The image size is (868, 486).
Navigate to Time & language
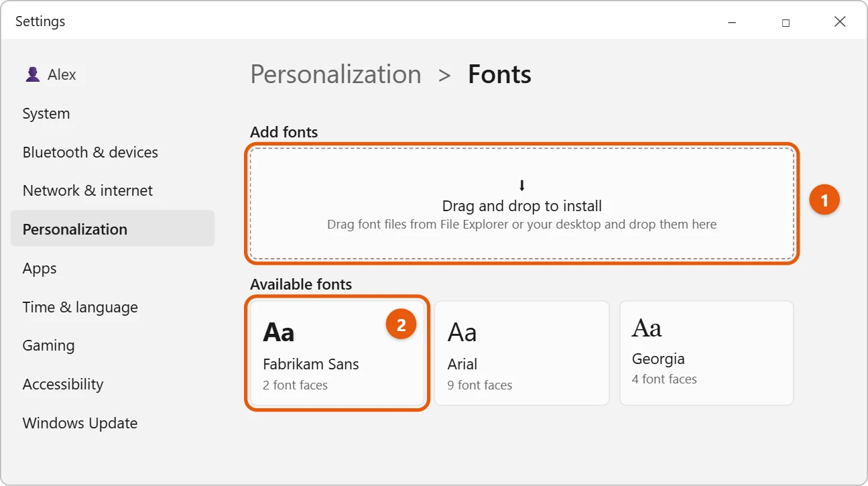tap(80, 307)
